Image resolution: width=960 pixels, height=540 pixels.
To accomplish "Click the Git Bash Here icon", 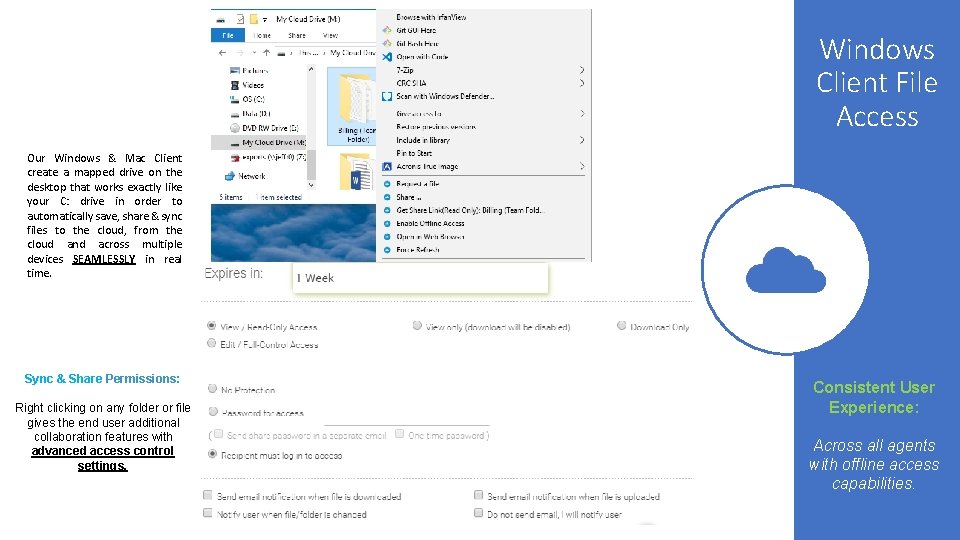I will [387, 43].
